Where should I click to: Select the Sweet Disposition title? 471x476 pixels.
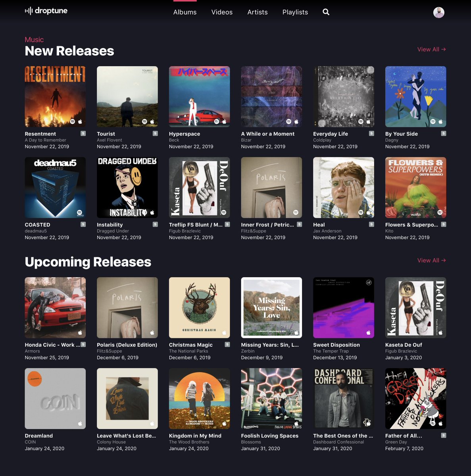pyautogui.click(x=336, y=345)
